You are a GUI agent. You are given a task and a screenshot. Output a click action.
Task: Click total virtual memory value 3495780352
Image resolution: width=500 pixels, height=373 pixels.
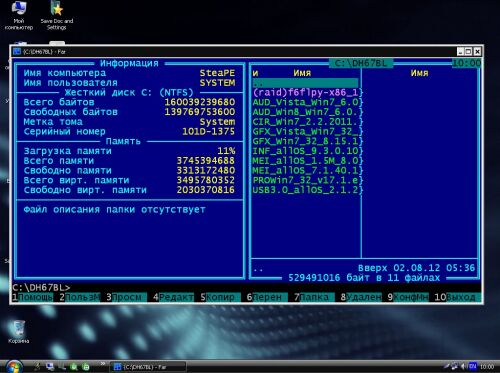coord(206,180)
